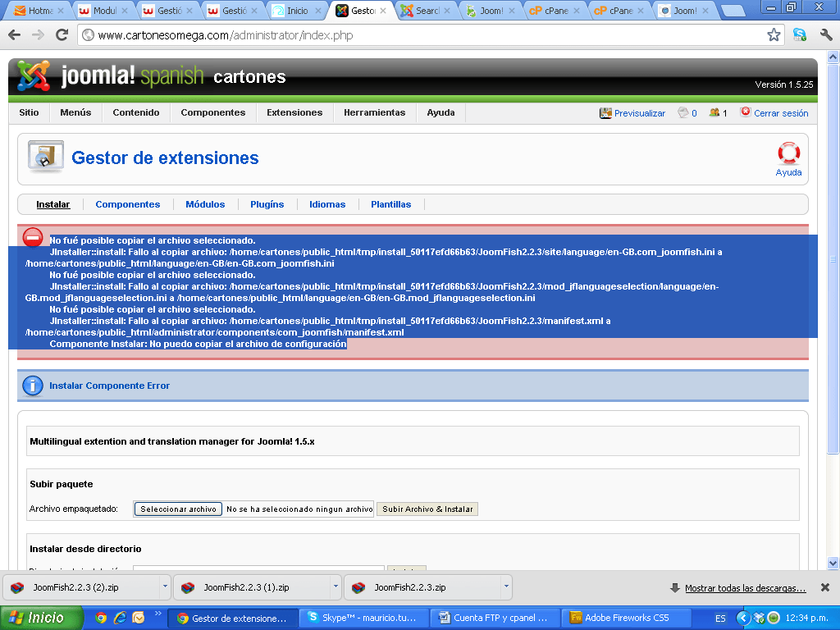The height and width of the screenshot is (630, 840).
Task: Open the Skype extension icon in toolbar
Action: (x=800, y=35)
